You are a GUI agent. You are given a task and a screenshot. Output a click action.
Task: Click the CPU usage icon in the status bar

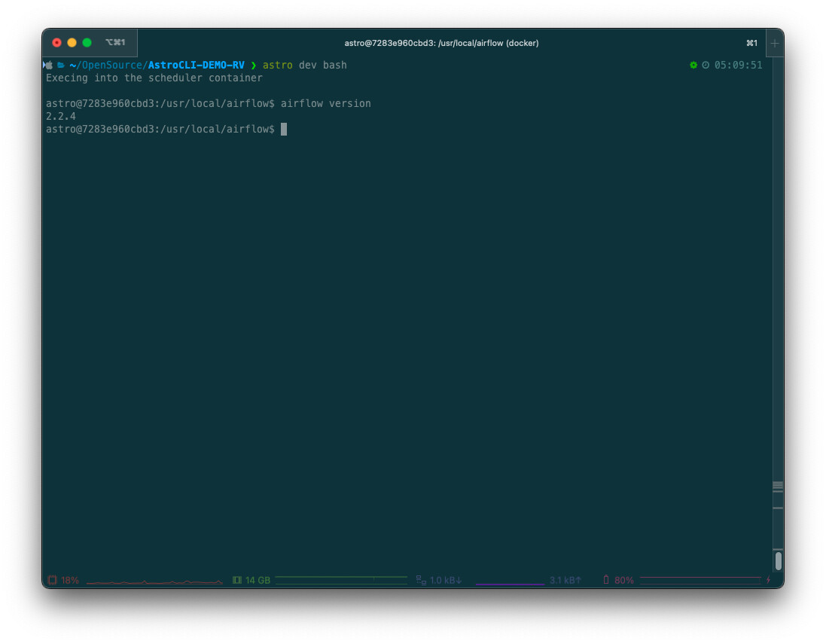click(52, 580)
